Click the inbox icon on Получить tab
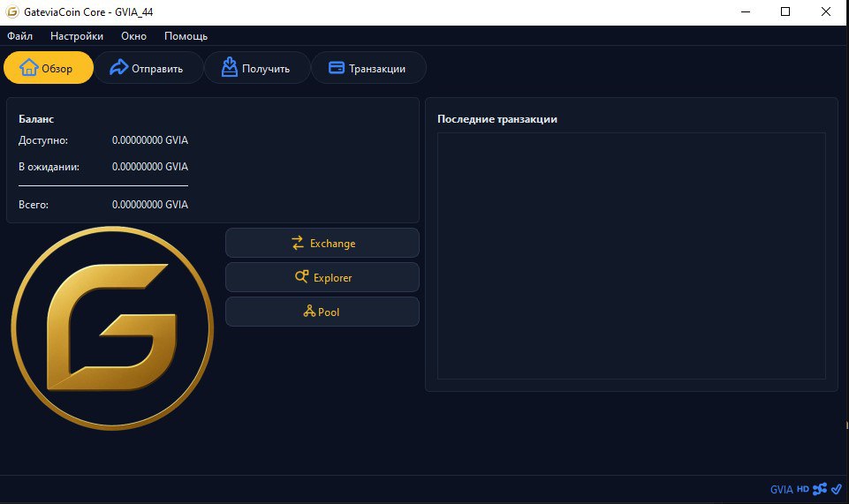 pos(229,68)
